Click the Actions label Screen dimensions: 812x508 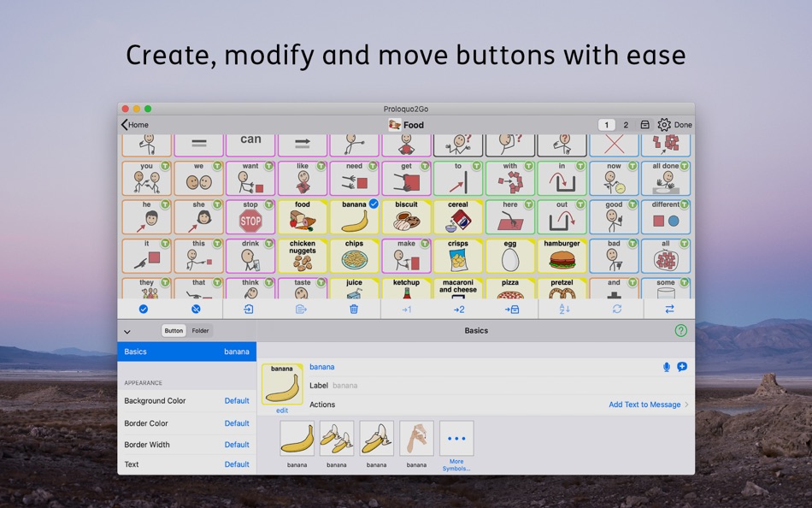(x=322, y=405)
